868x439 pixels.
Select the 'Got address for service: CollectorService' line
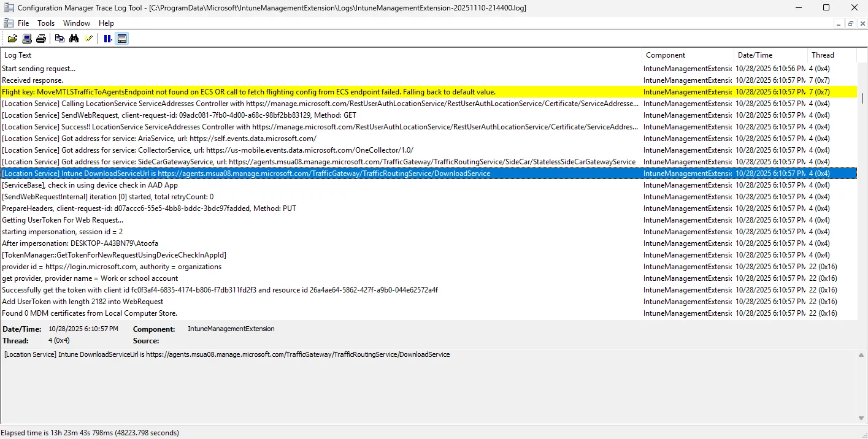(428, 150)
